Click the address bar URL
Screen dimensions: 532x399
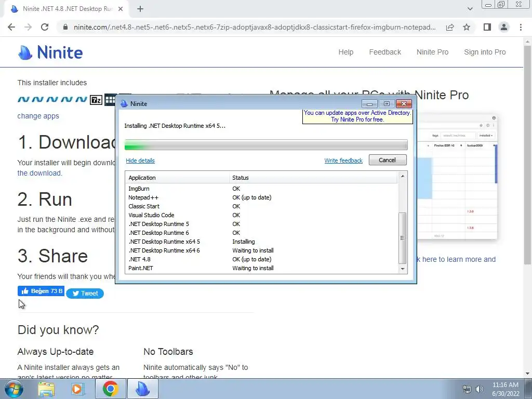pos(255,27)
